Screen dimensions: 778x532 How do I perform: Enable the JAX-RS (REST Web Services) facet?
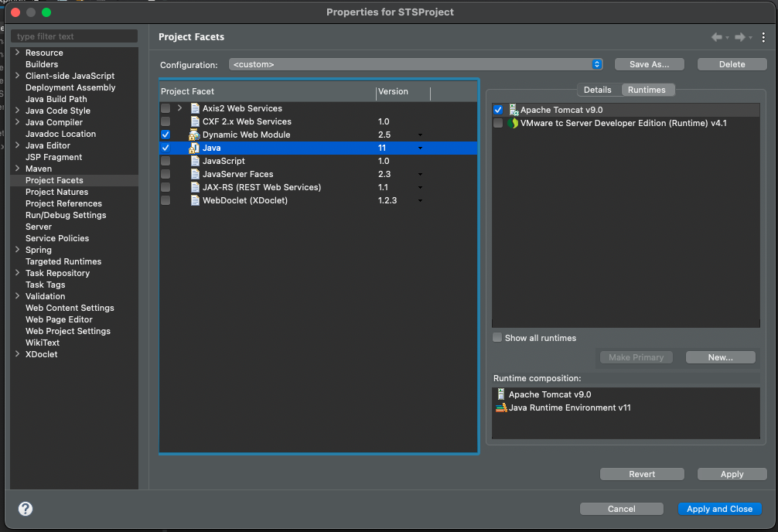pyautogui.click(x=165, y=187)
